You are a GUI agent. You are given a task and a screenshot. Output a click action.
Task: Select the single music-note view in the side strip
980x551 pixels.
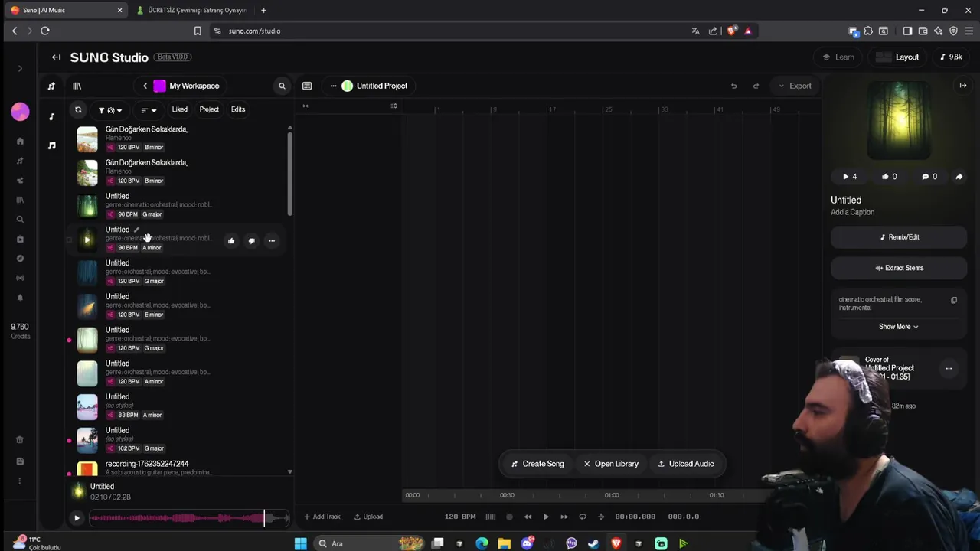(51, 117)
